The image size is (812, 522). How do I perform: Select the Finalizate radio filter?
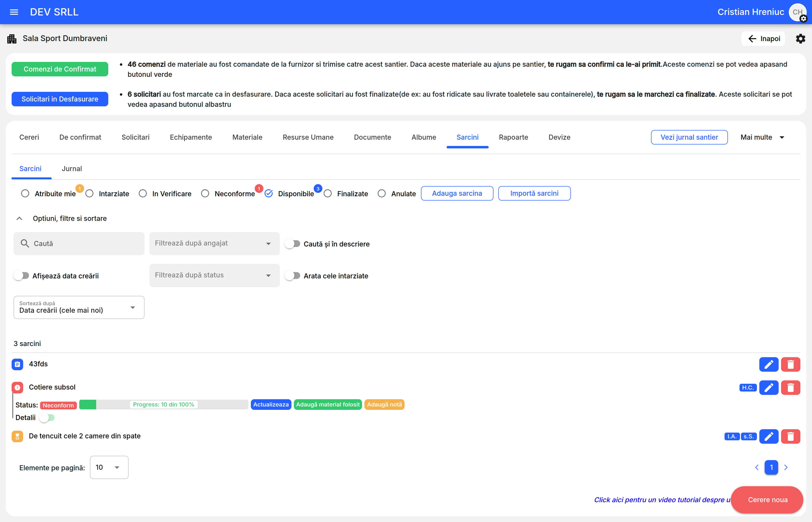(x=328, y=194)
